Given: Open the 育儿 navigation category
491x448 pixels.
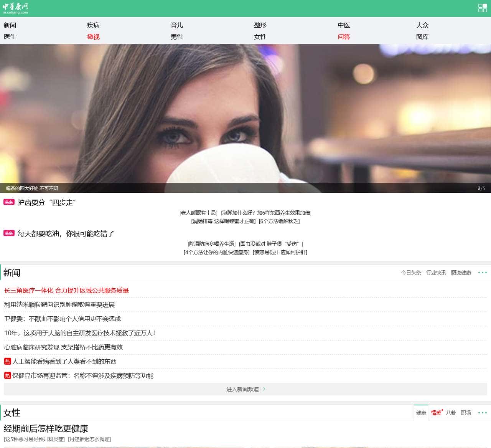Looking at the screenshot, I should (177, 25).
